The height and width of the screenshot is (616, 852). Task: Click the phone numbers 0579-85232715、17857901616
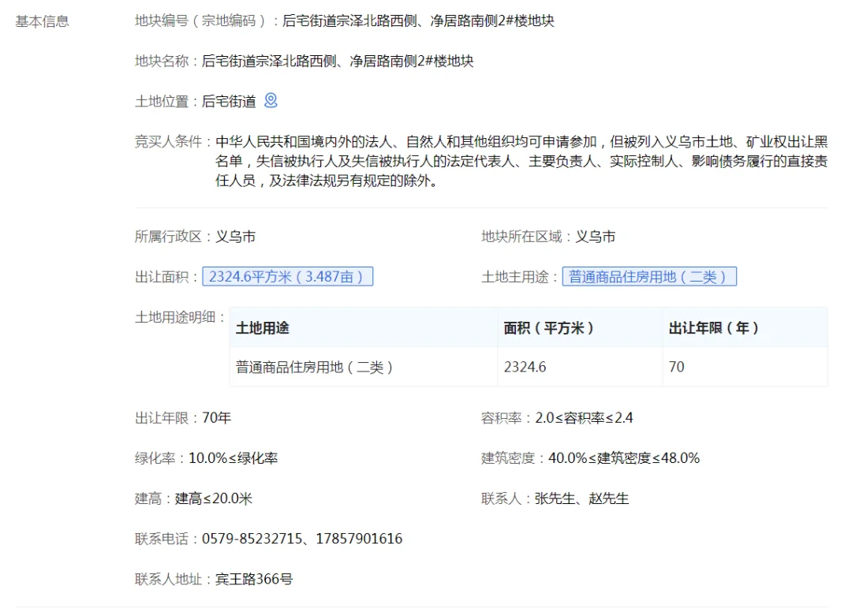coord(302,539)
